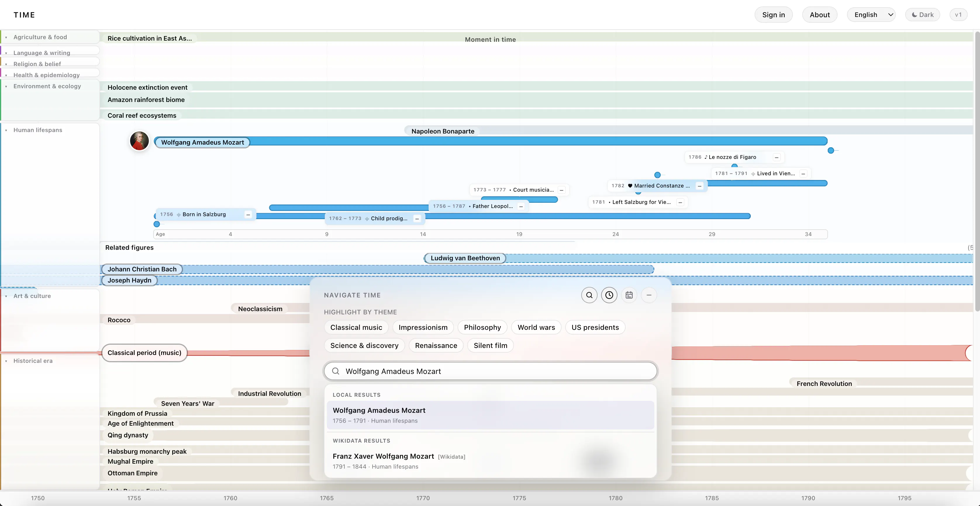
Task: Select Ludwig van Beethoven related figure
Action: click(465, 258)
